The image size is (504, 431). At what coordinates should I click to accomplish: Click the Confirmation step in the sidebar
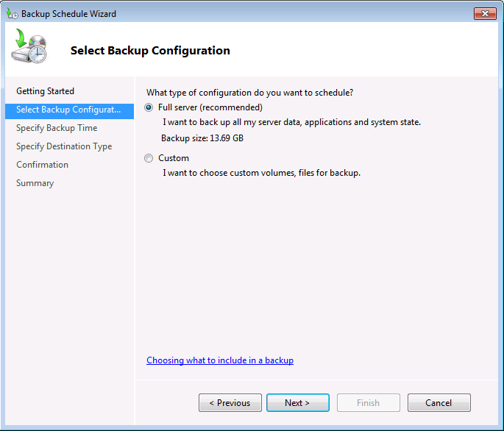tap(43, 165)
